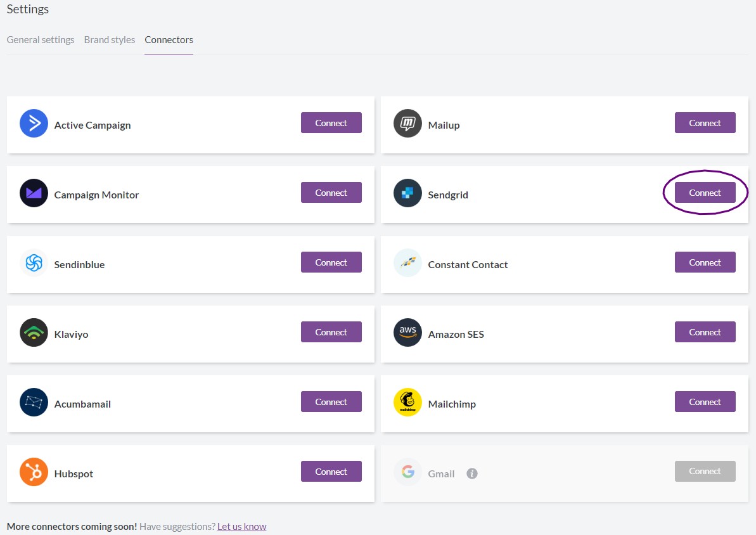Follow the Let us know link

241,526
